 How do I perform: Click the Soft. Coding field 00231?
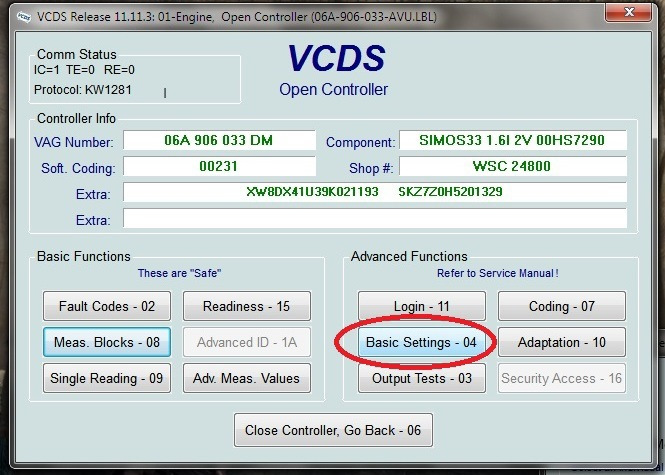click(219, 166)
